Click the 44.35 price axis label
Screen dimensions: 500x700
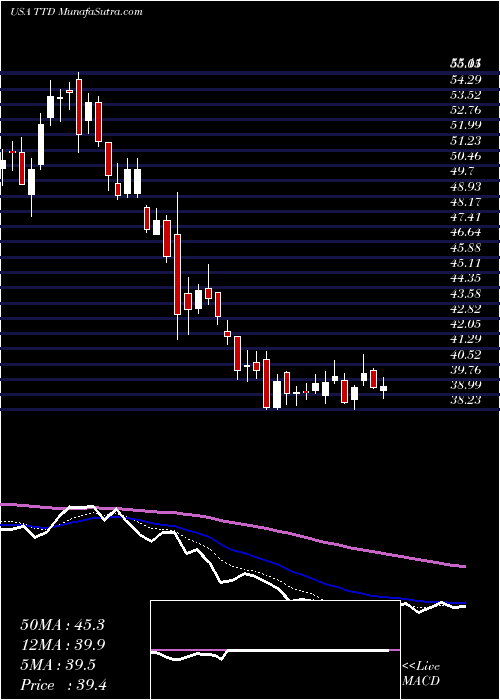pyautogui.click(x=464, y=279)
